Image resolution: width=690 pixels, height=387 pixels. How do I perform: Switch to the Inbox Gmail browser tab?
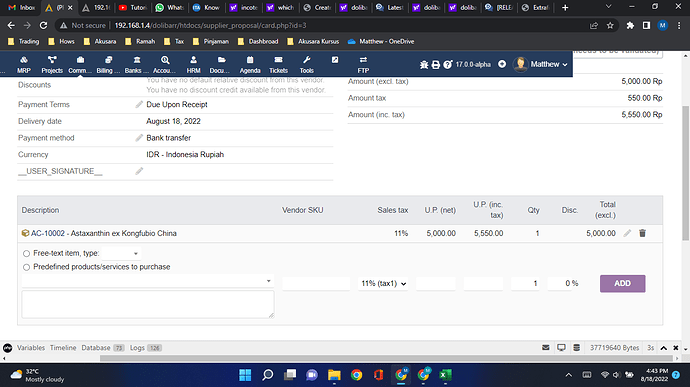[22, 7]
